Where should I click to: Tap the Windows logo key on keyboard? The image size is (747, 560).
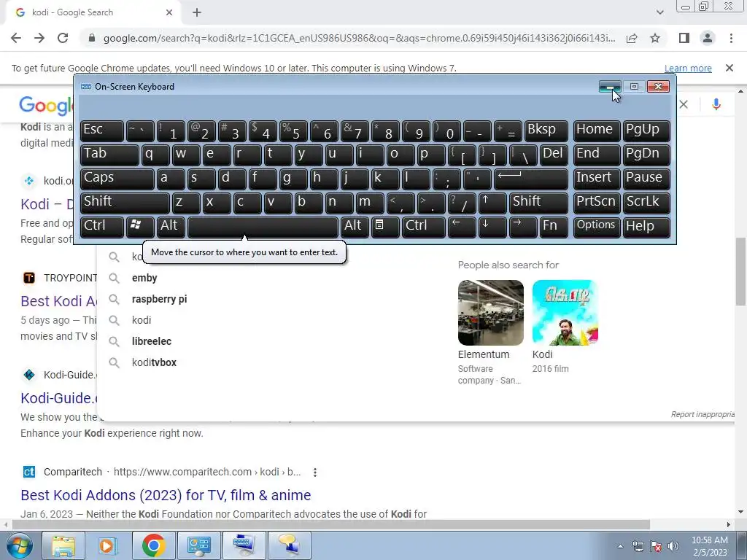(x=139, y=226)
